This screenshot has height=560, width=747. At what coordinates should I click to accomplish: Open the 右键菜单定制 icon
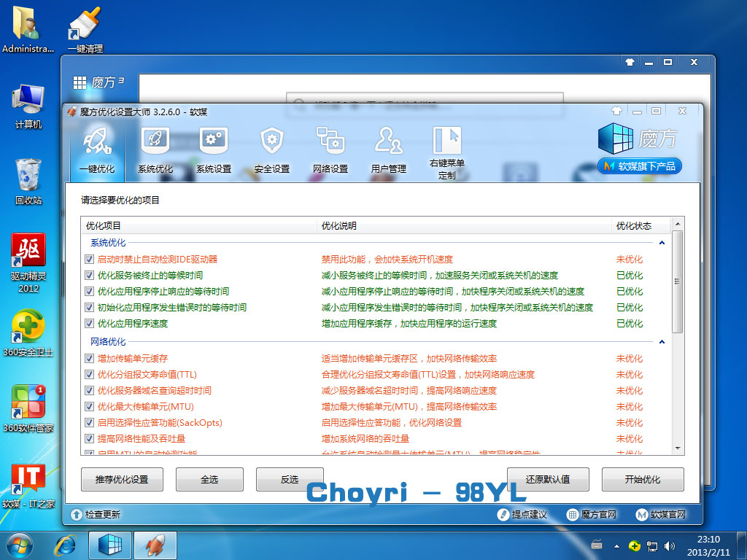(446, 140)
